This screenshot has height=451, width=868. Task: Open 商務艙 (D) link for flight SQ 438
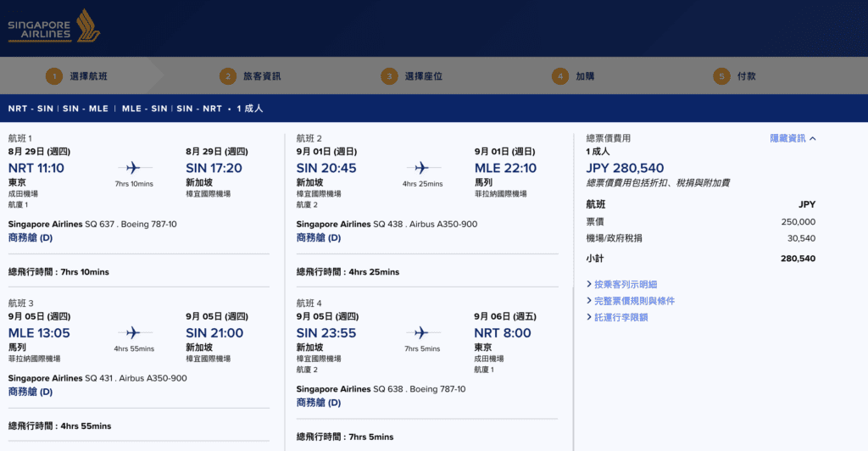click(319, 237)
